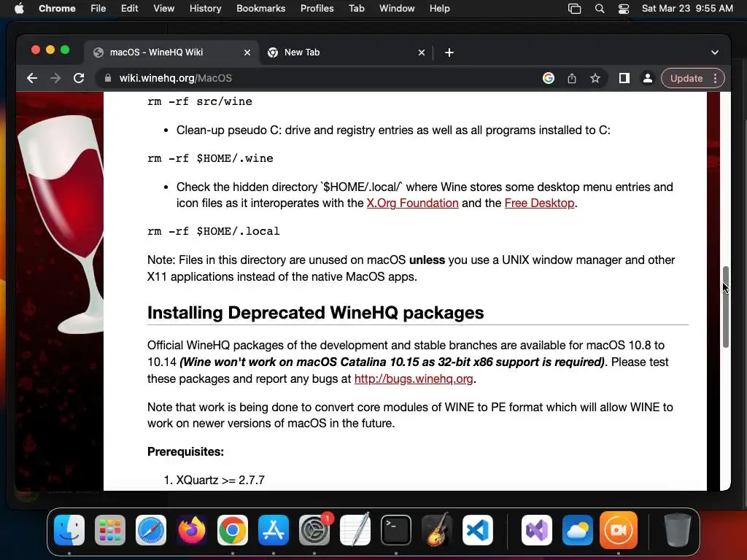Open the Bookmarks menu
This screenshot has width=747, height=560.
click(260, 9)
